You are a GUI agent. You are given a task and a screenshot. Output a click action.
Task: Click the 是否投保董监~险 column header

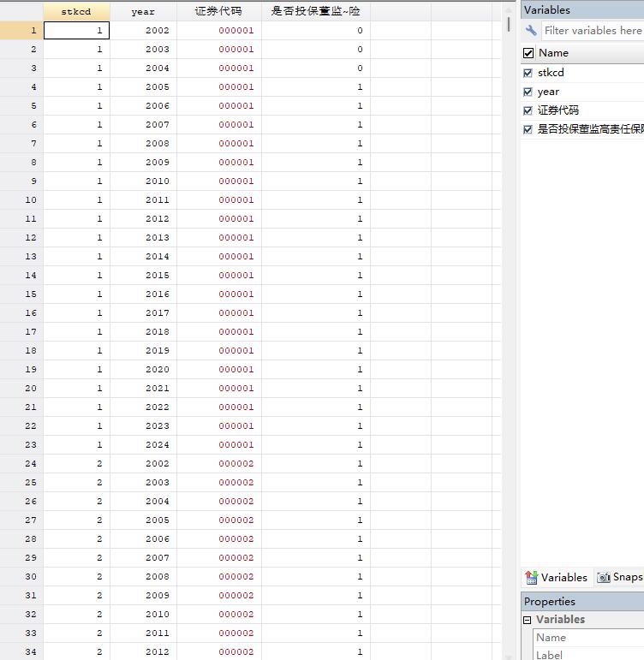click(315, 11)
